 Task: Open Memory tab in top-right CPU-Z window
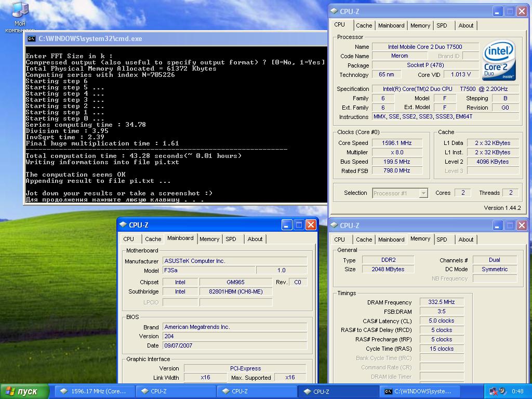click(420, 25)
